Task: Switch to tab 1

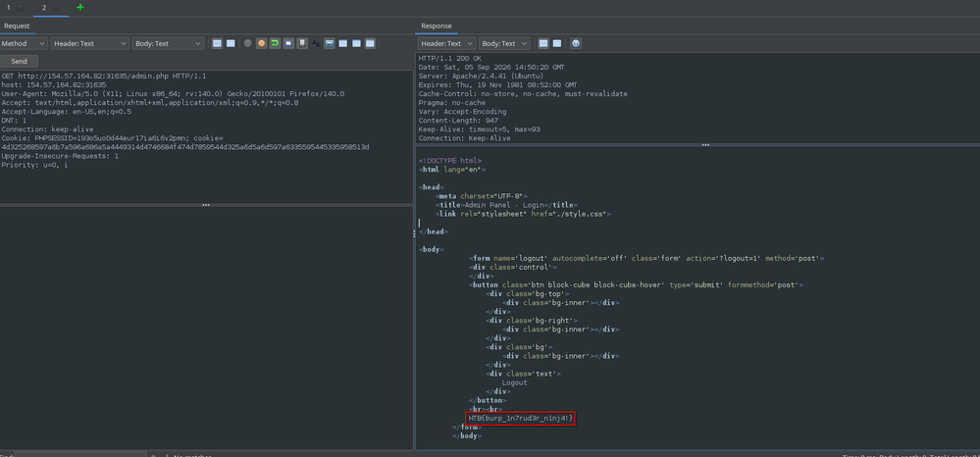Action: tap(9, 8)
